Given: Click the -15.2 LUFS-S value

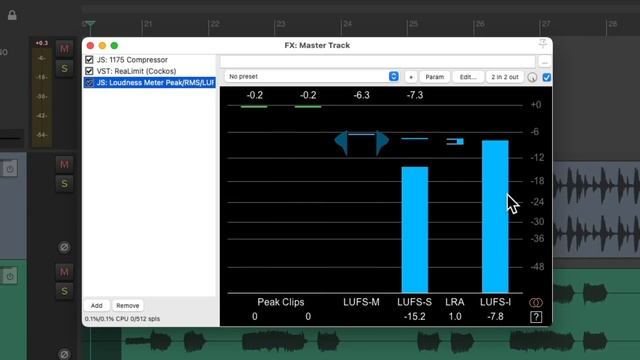Looking at the screenshot, I should pyautogui.click(x=414, y=316).
